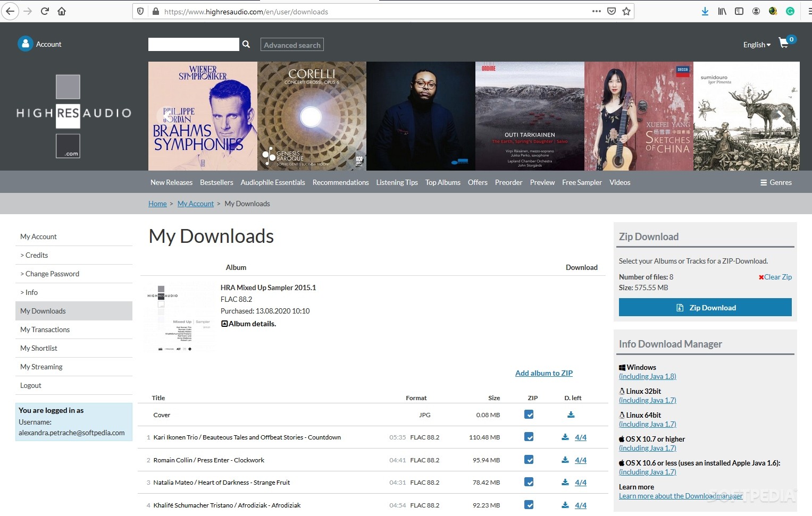The width and height of the screenshot is (812, 516).
Task: Click the HIGHRESAUDIO site logo
Action: (x=74, y=116)
